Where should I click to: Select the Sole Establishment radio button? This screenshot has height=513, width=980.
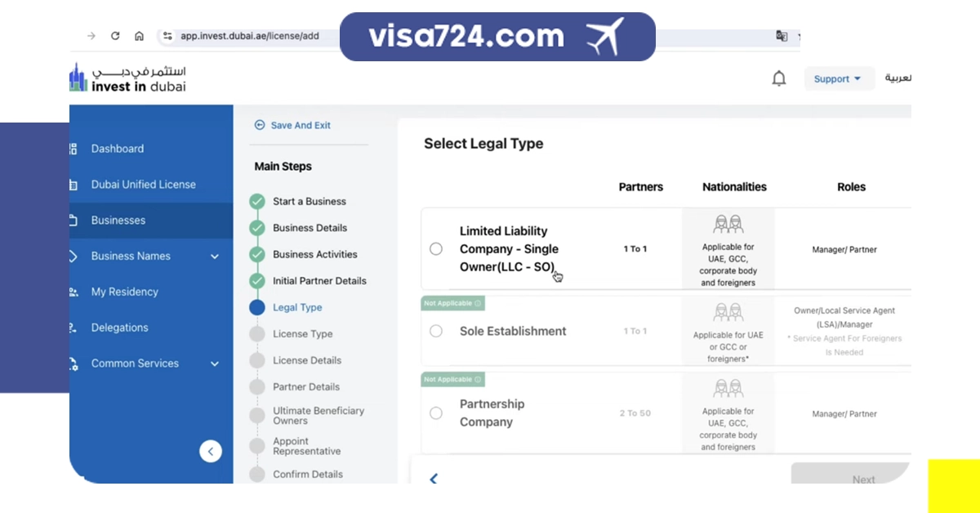tap(436, 331)
